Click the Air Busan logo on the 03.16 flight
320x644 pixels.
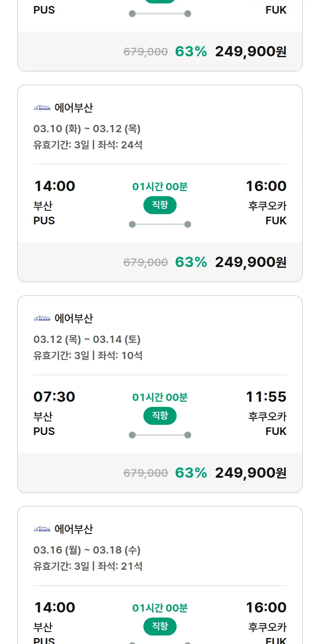tap(42, 529)
